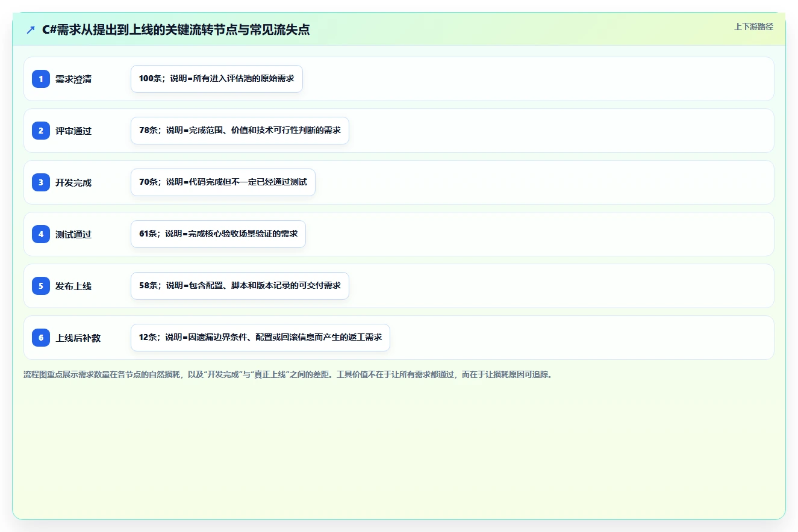Click the 12条 rework requirements description box
The image size is (798, 532).
(260, 338)
